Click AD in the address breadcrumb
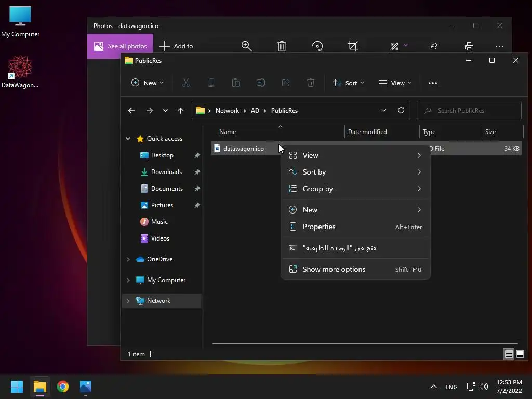Viewport: 532px width, 399px height. 255,111
